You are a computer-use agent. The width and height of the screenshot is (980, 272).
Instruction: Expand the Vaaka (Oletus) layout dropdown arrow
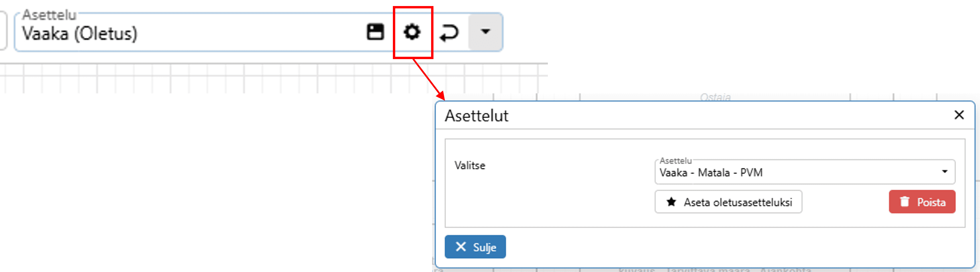coord(485,32)
